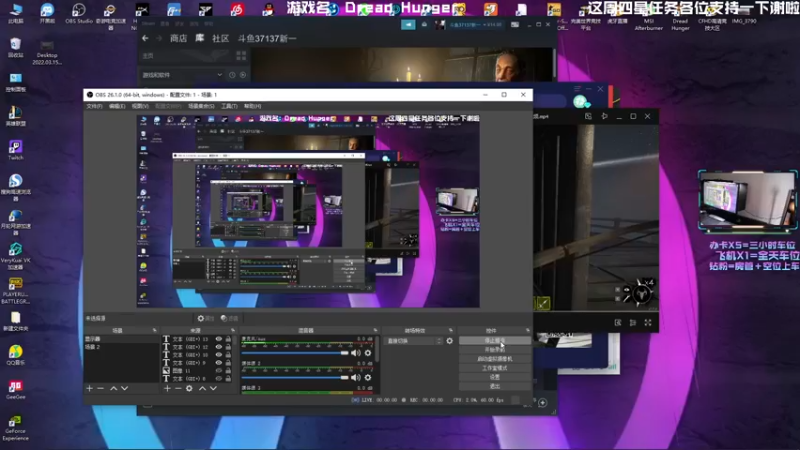Viewport: 800px width, 450px height.
Task: Move the scene up with arrow icon
Action: pos(113,389)
